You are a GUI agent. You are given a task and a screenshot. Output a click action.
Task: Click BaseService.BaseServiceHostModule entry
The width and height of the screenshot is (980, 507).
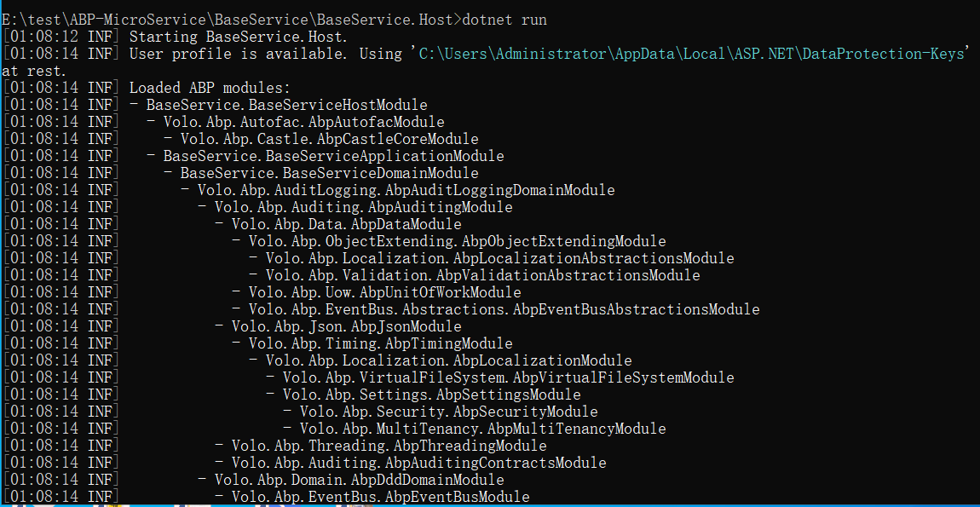click(x=287, y=105)
